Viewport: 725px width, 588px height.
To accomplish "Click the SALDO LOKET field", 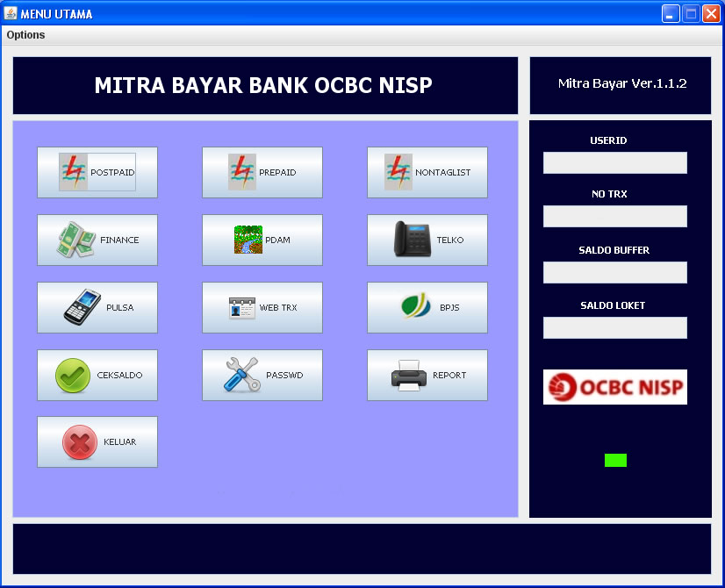I will (614, 327).
